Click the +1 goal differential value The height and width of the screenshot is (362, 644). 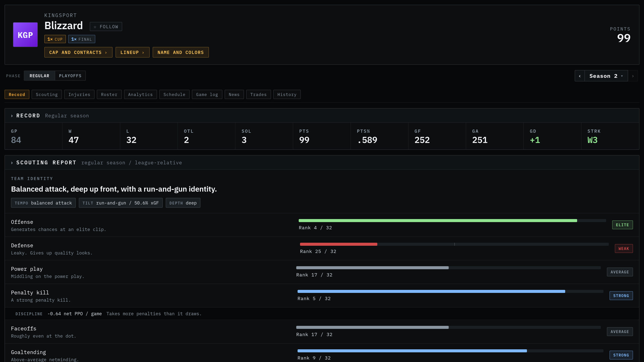[x=535, y=140]
